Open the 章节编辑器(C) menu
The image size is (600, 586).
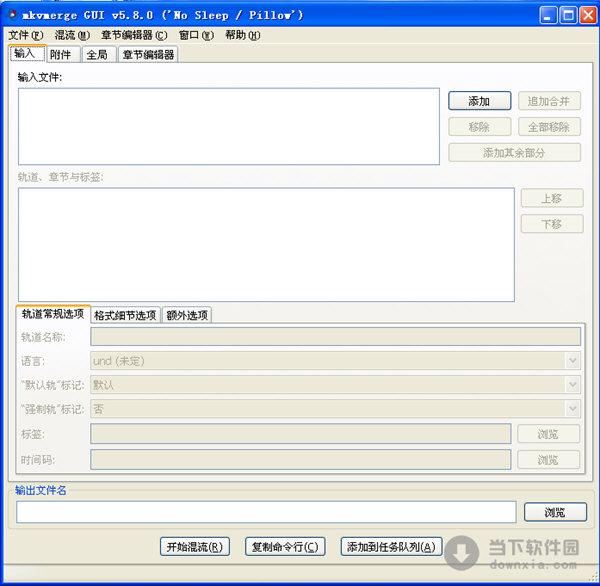click(x=134, y=35)
